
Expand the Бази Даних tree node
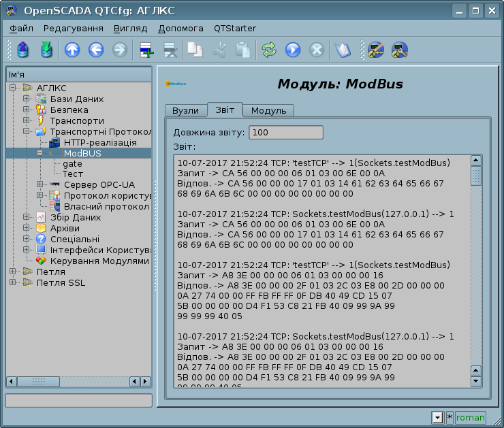pyautogui.click(x=27, y=98)
